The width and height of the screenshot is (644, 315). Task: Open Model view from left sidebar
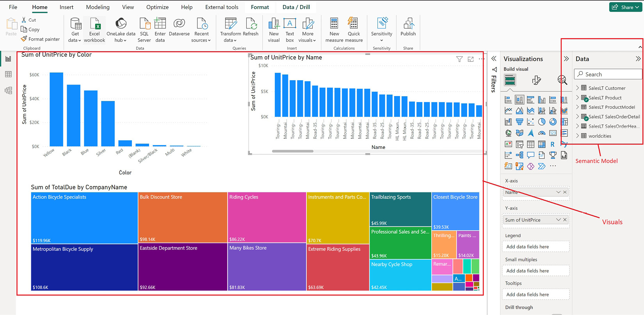pyautogui.click(x=8, y=91)
